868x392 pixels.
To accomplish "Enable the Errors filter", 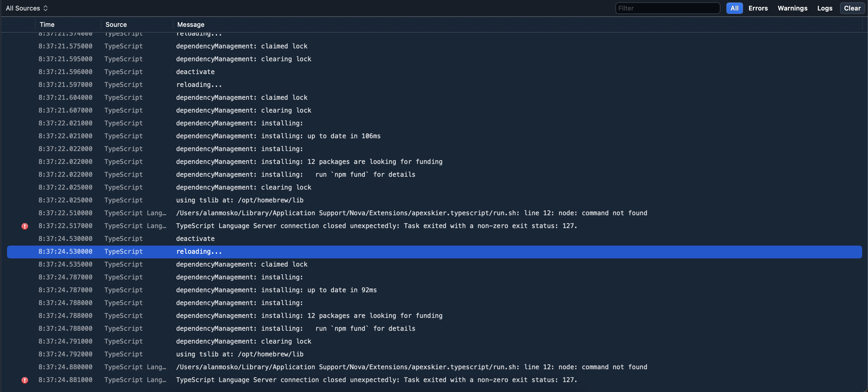I will click(x=758, y=8).
